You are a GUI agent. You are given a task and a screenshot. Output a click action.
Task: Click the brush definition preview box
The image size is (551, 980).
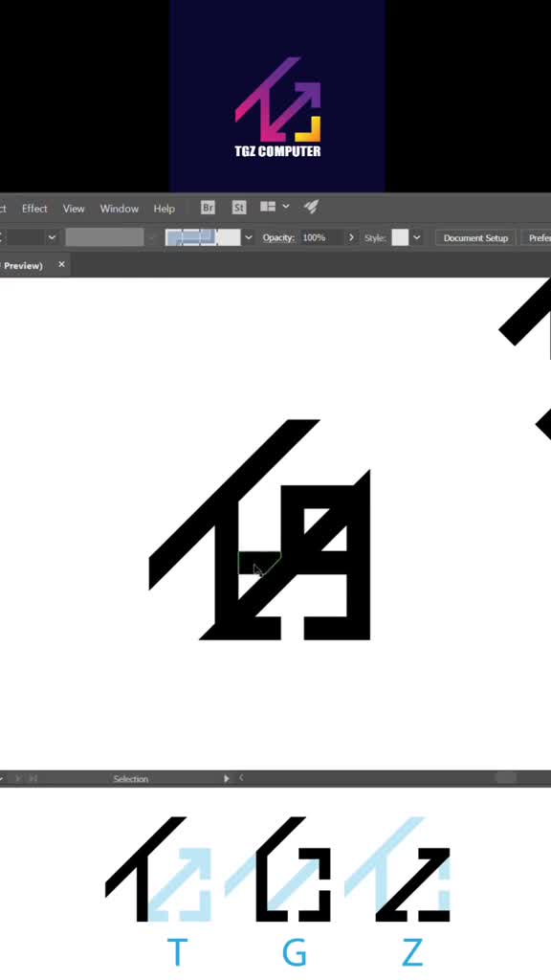click(x=203, y=237)
